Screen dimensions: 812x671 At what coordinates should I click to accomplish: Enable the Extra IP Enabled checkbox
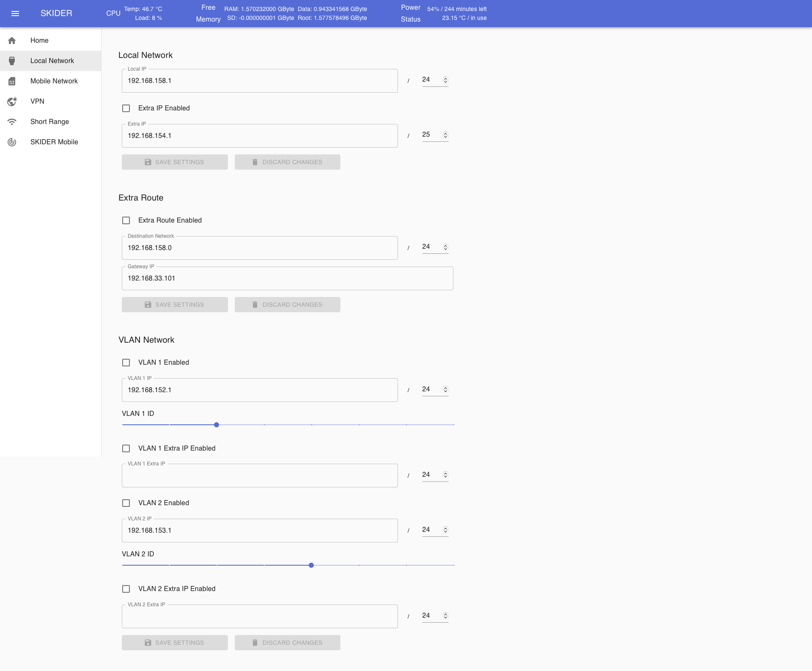click(126, 108)
